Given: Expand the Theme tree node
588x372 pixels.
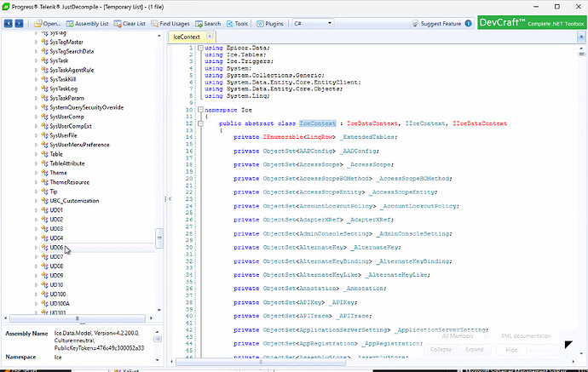Looking at the screenshot, I should click(x=36, y=173).
